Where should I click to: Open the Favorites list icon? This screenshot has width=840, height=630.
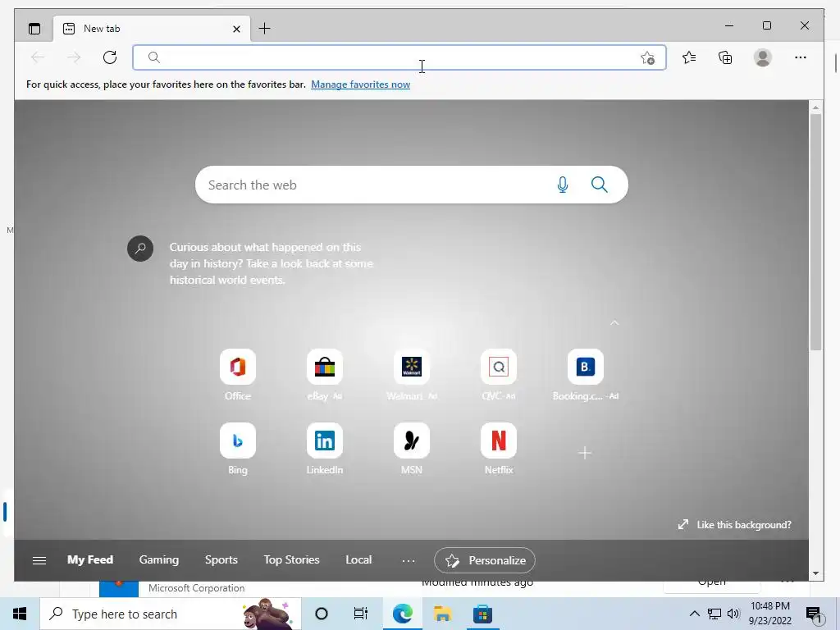point(689,57)
